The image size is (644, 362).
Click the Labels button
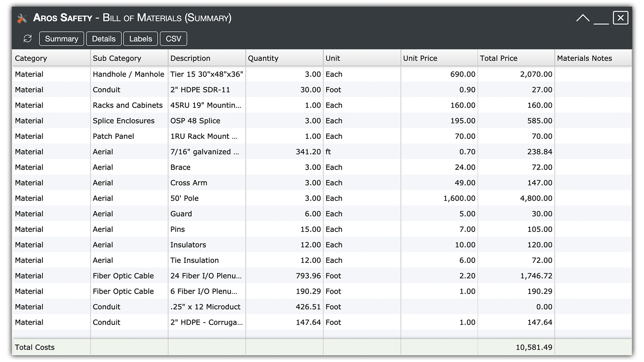141,39
